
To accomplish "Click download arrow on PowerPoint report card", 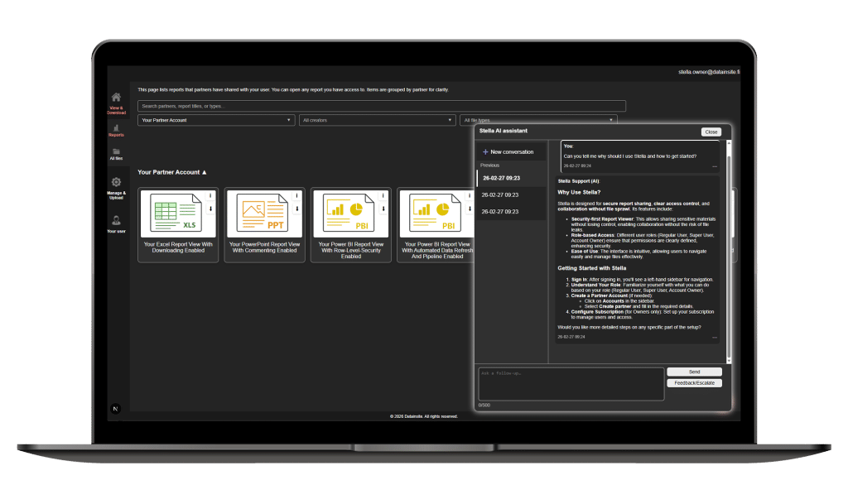I will [x=296, y=209].
